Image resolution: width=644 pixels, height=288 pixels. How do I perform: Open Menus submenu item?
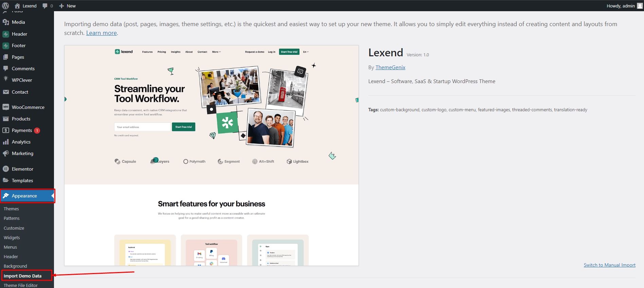point(10,247)
